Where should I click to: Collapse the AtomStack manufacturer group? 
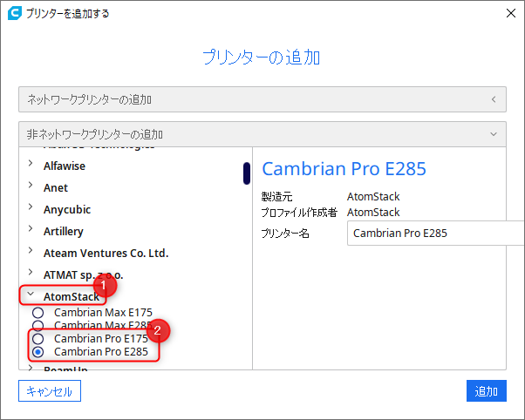point(31,294)
